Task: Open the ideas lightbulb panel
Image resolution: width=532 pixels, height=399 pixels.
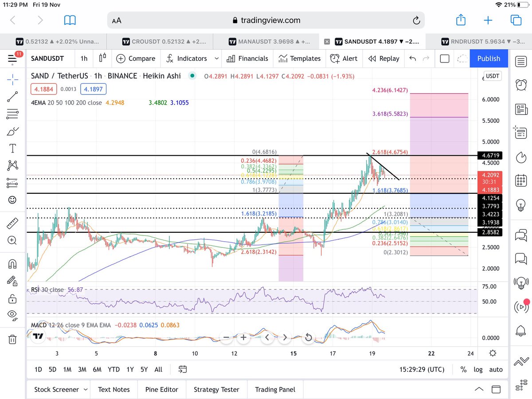Action: click(x=521, y=205)
